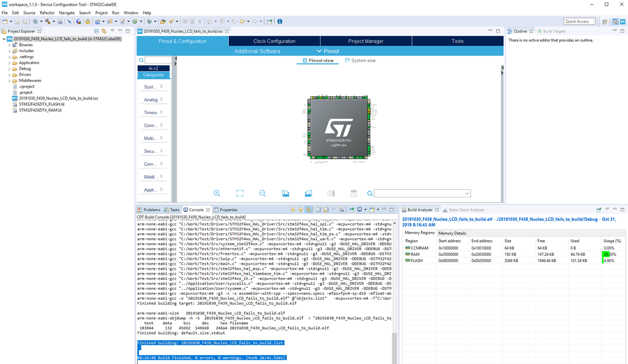Screen dimensions: 628x364
Task: Open the pin search combo box dropdown arrow
Action: [466, 194]
